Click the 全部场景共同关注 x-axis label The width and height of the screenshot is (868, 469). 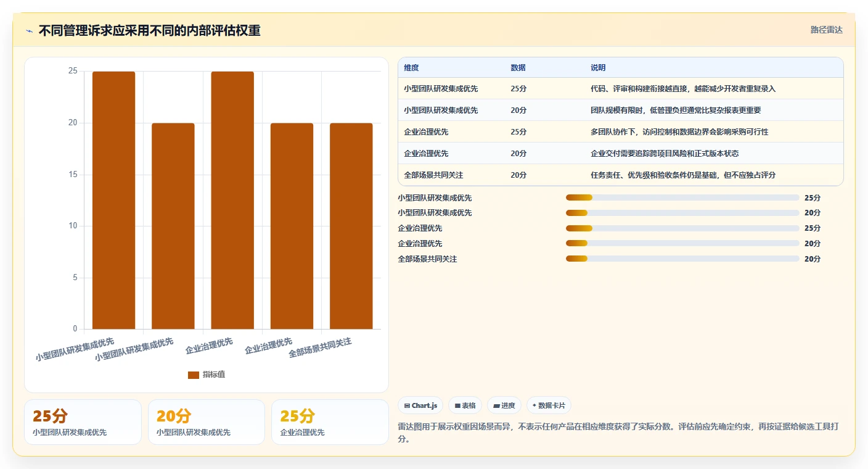(320, 347)
